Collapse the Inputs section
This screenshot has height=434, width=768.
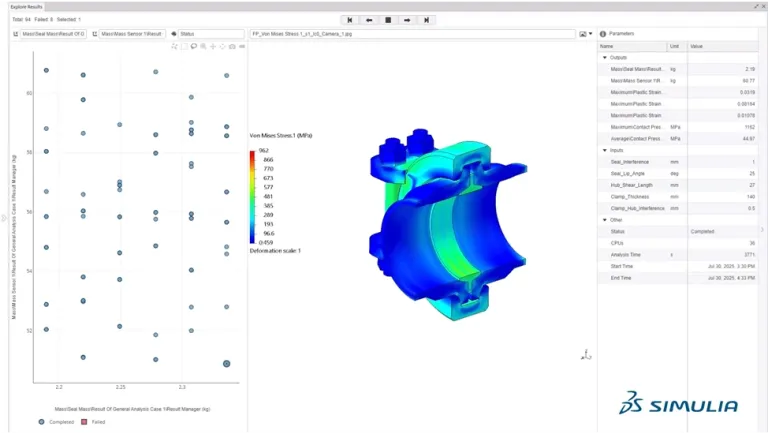click(605, 150)
